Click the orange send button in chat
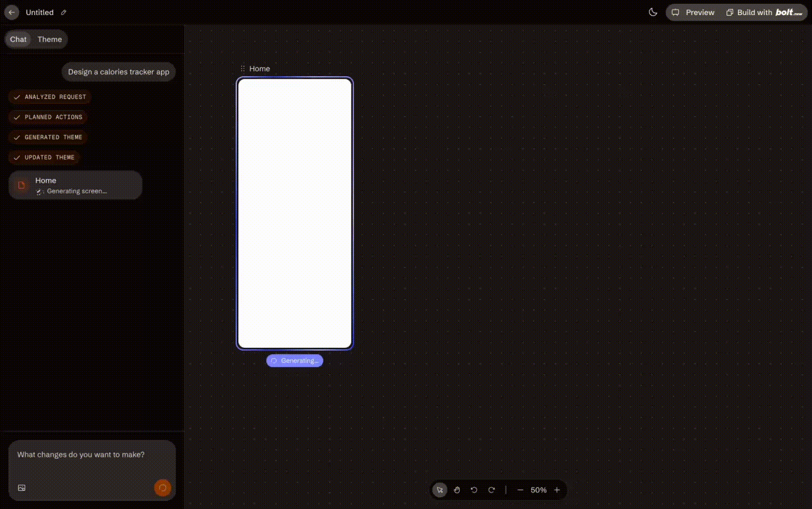Screen dimensions: 812x509 [162, 488]
